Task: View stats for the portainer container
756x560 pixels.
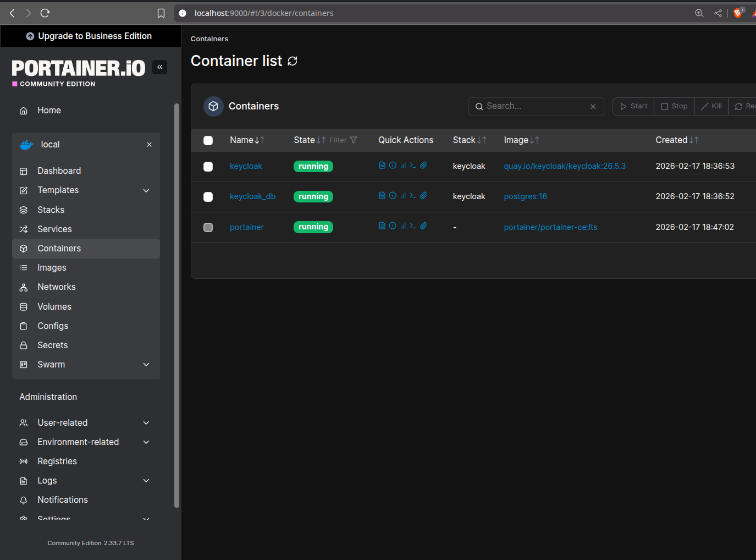Action: point(403,226)
